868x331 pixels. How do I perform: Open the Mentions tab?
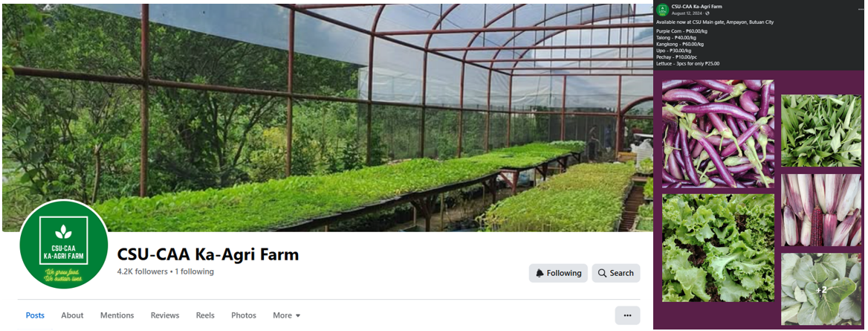(117, 315)
